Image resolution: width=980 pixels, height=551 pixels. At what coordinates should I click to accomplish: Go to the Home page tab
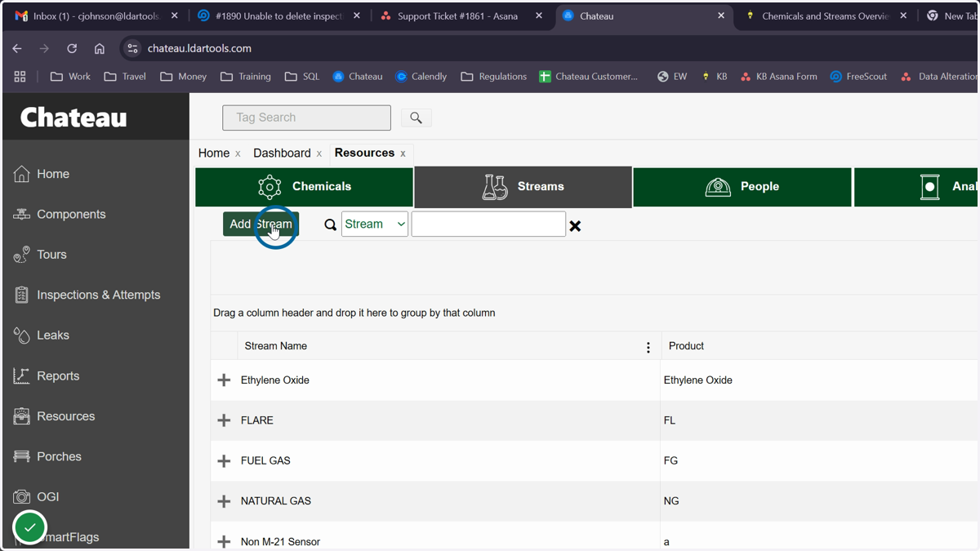(214, 153)
